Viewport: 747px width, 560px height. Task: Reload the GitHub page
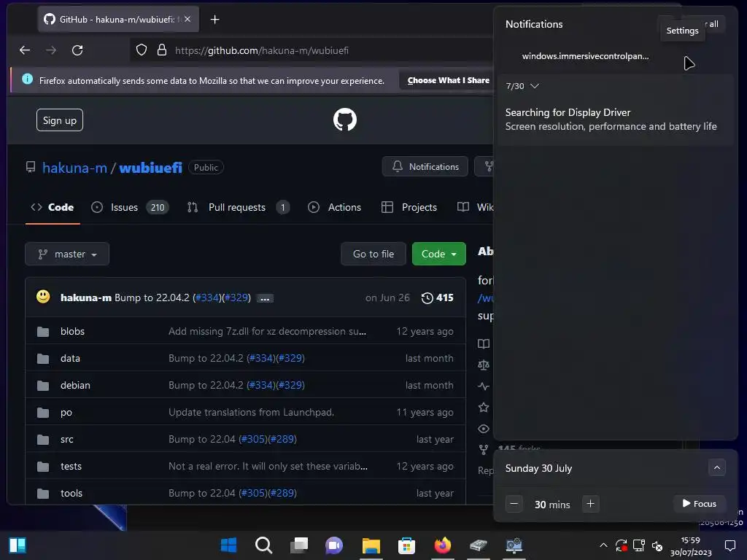coord(77,50)
